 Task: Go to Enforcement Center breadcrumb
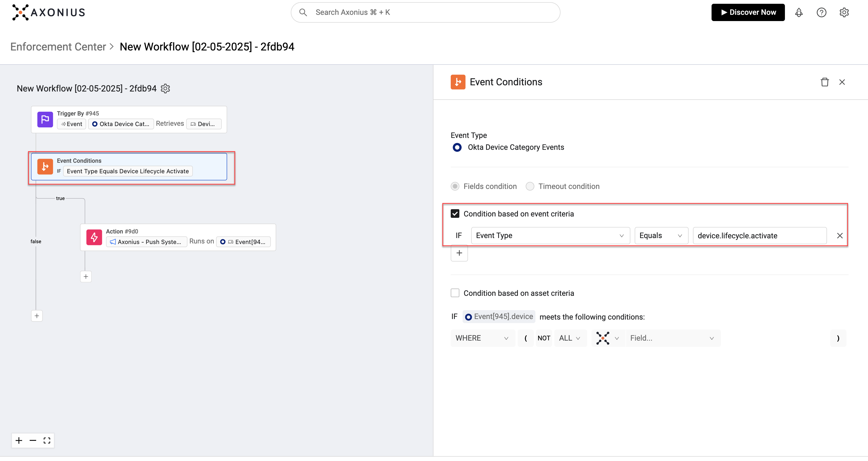(x=58, y=46)
